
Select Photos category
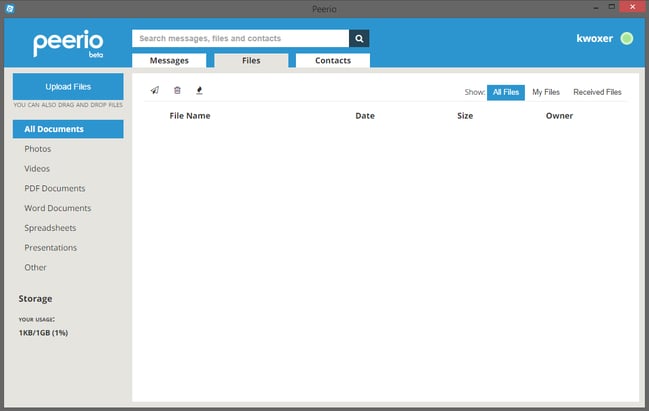tap(38, 149)
